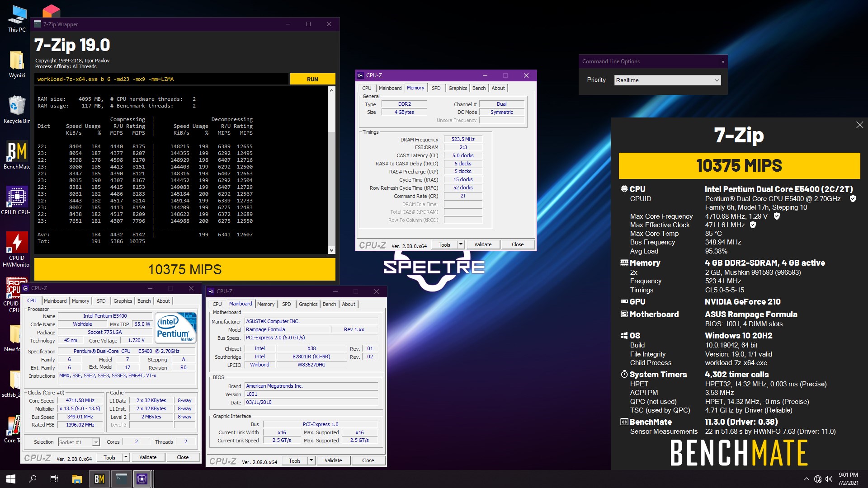This screenshot has width=868, height=488.
Task: Open File Explorer from the taskbar
Action: click(77, 479)
